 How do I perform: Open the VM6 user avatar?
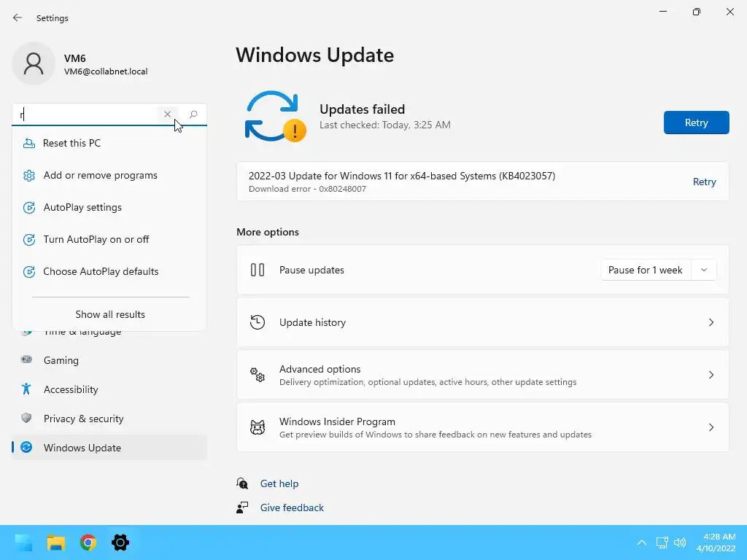pyautogui.click(x=34, y=64)
